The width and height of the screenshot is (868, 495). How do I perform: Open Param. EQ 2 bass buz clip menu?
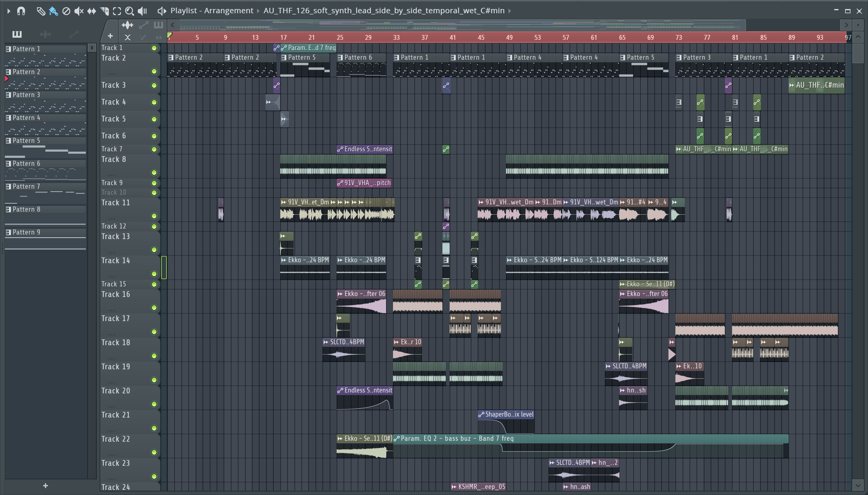(x=397, y=439)
